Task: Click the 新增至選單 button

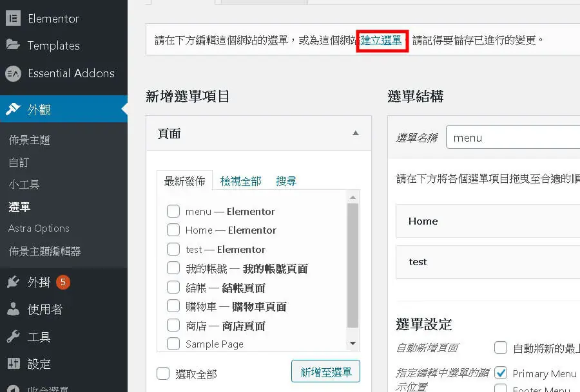Action: pos(325,371)
